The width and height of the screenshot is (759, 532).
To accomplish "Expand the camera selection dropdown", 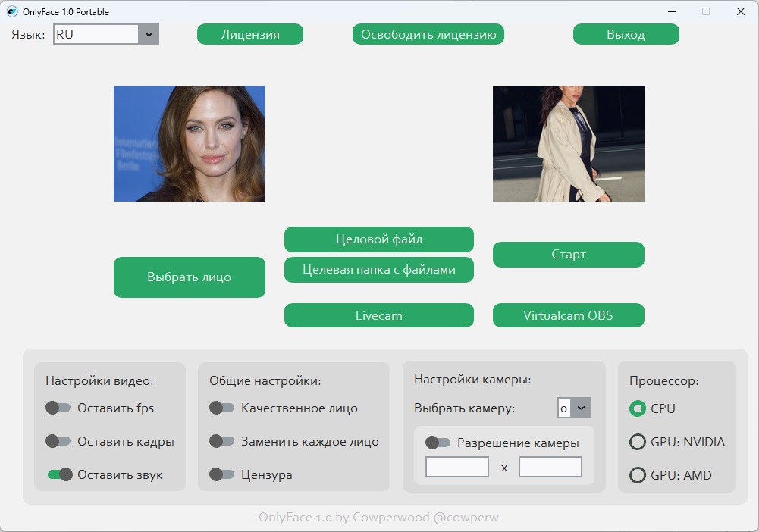I will point(581,408).
